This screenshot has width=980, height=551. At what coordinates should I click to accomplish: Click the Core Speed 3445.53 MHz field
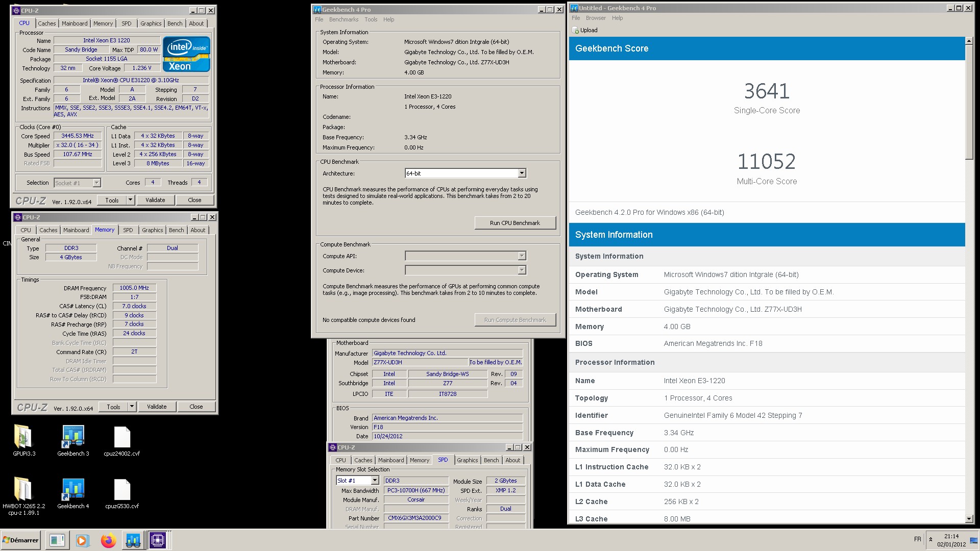(x=78, y=136)
